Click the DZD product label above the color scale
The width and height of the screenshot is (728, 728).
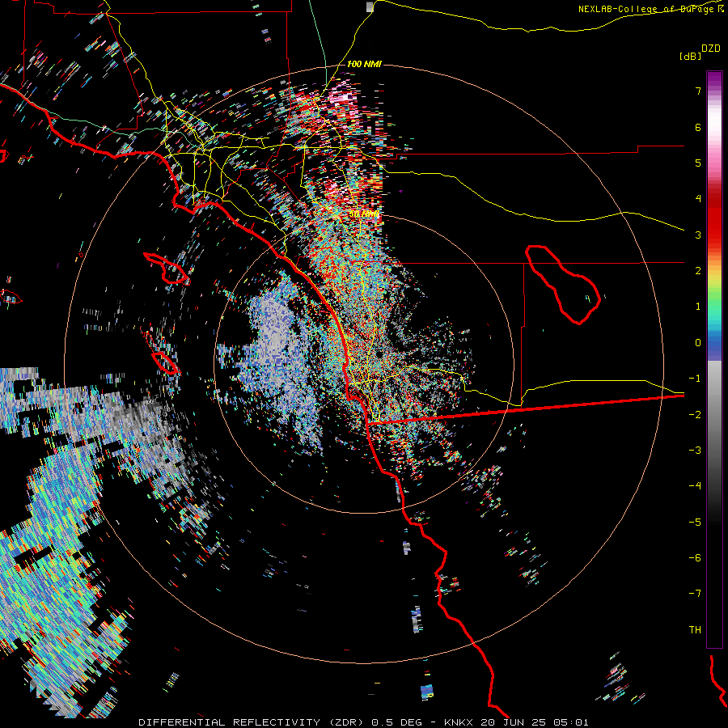711,49
